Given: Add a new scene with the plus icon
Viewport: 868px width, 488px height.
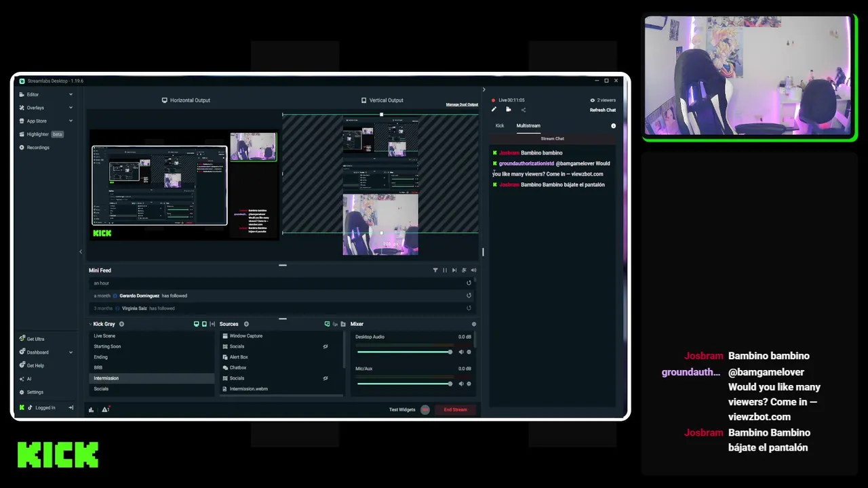Looking at the screenshot, I should click(x=122, y=324).
